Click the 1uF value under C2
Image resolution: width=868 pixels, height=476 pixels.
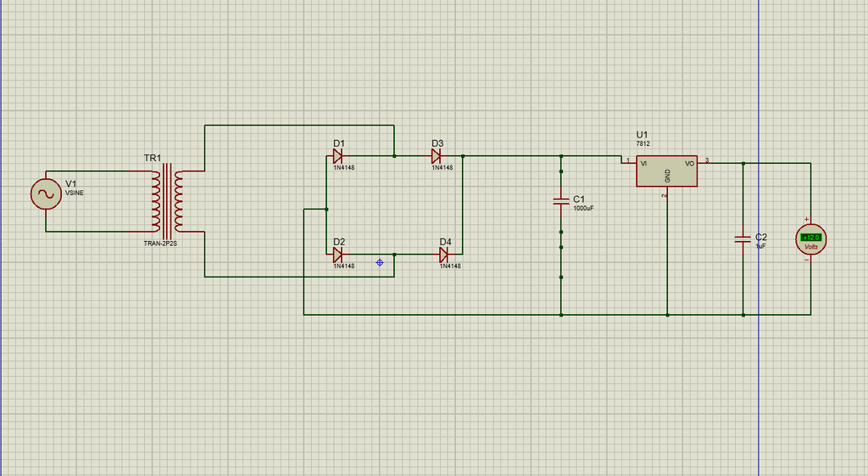(x=760, y=246)
